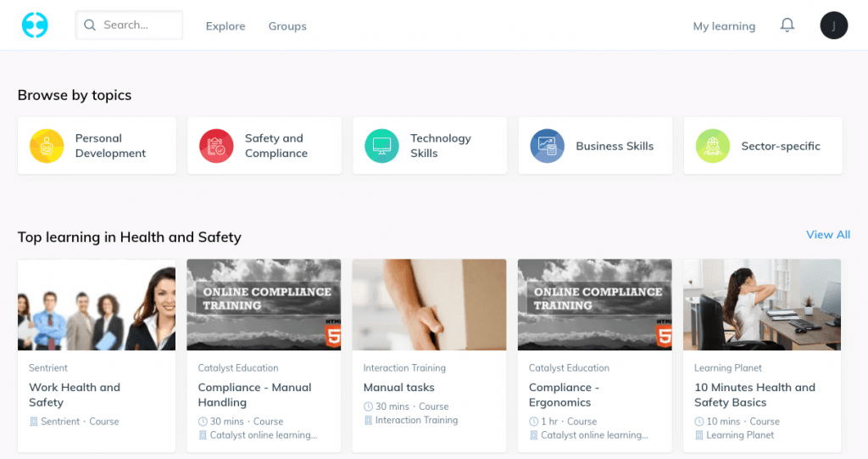Click the clock icon for Compliance - Manual Handling
This screenshot has height=459, width=868.
pos(203,422)
